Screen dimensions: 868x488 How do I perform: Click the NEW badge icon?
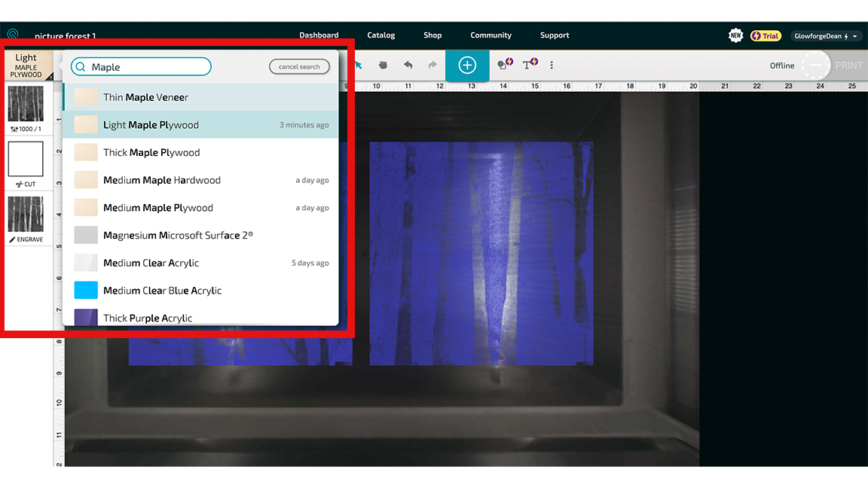click(x=735, y=35)
